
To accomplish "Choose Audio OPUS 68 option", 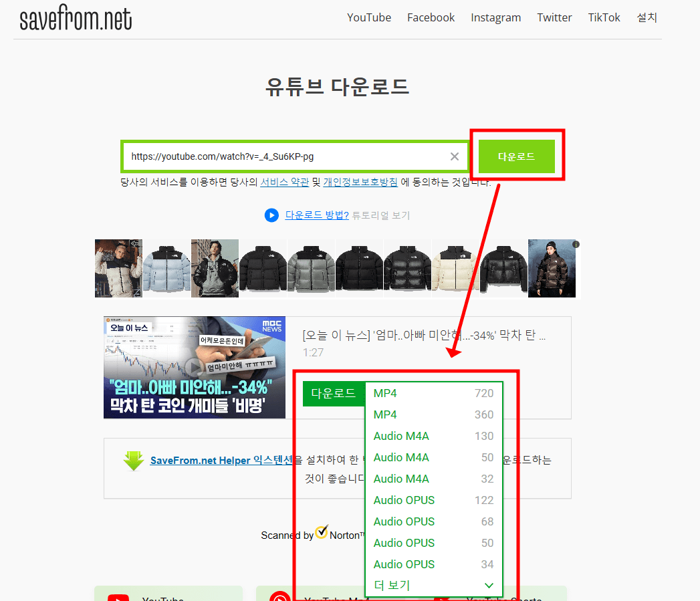I will click(x=433, y=522).
